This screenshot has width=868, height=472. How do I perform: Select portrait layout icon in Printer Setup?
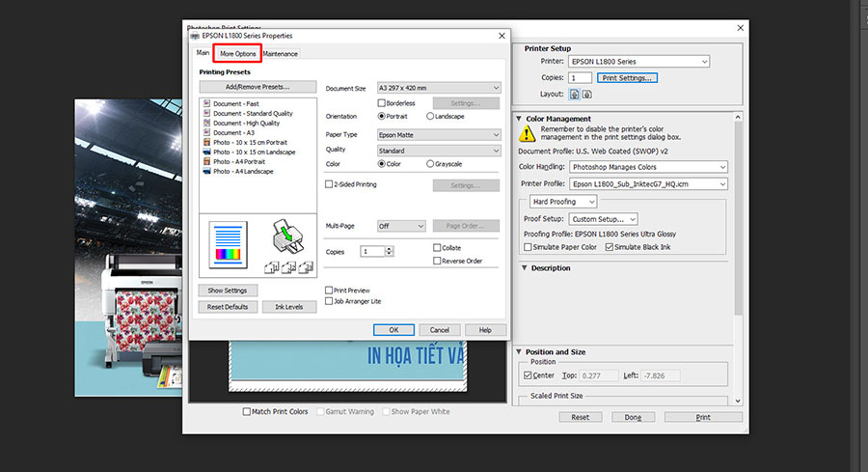click(x=575, y=95)
